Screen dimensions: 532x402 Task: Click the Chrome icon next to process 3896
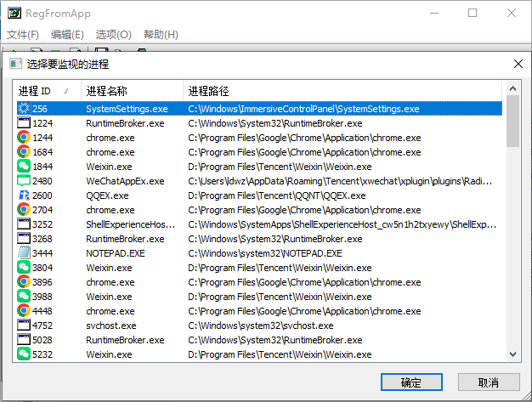pos(24,282)
